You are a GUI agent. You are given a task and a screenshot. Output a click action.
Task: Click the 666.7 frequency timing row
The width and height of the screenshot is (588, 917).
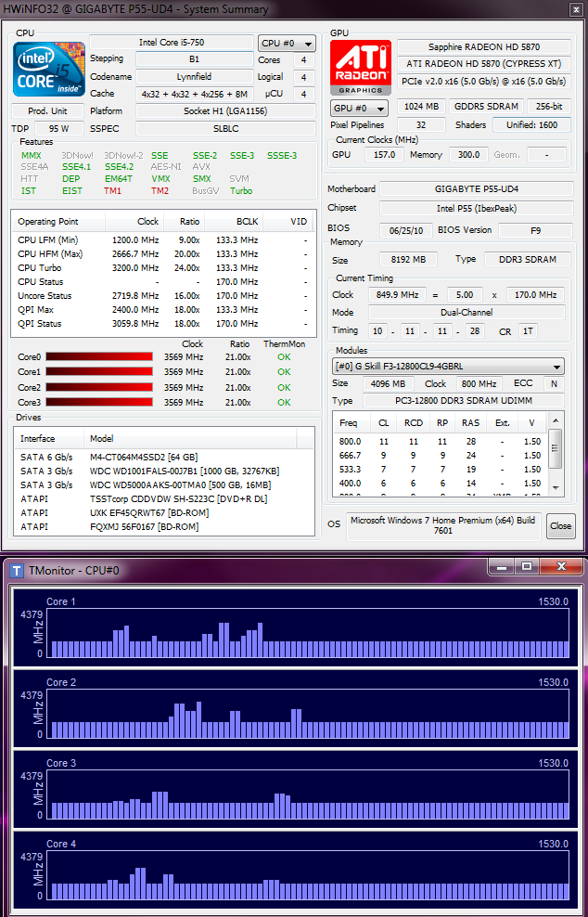coord(441,456)
